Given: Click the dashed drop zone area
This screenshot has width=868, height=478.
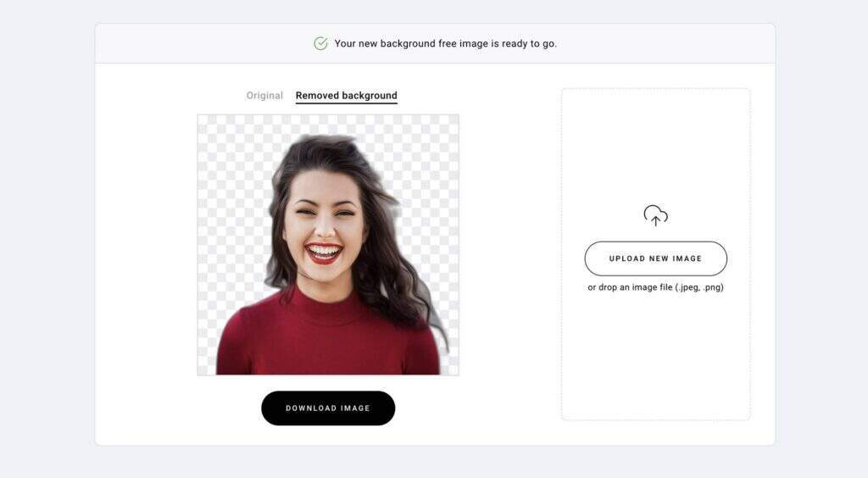Looking at the screenshot, I should pos(656,254).
